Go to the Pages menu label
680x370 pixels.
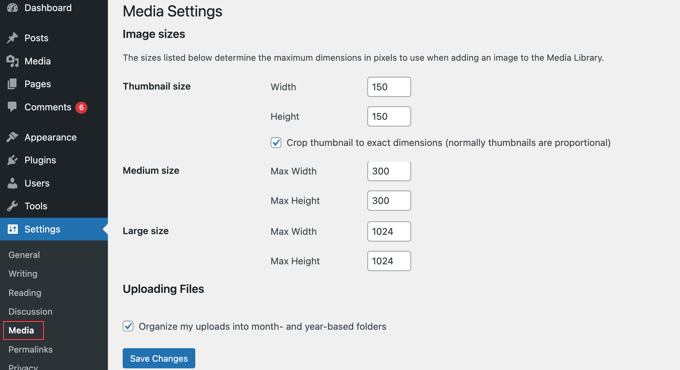pos(37,84)
